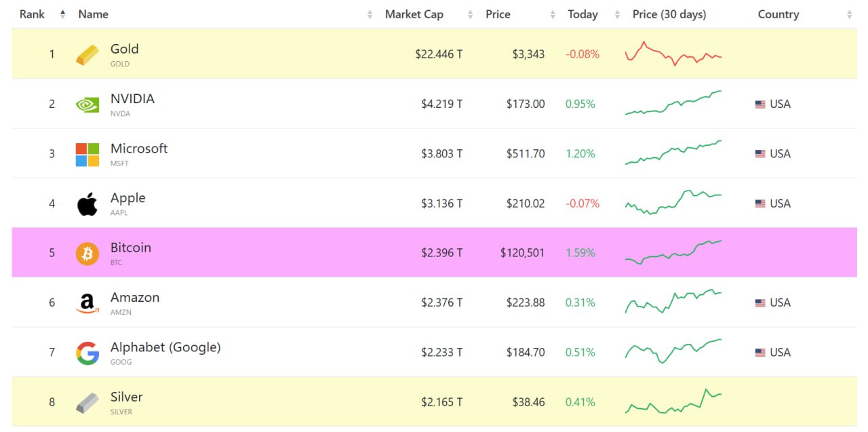The image size is (868, 432).
Task: Click the Amazon logo icon
Action: click(x=87, y=303)
